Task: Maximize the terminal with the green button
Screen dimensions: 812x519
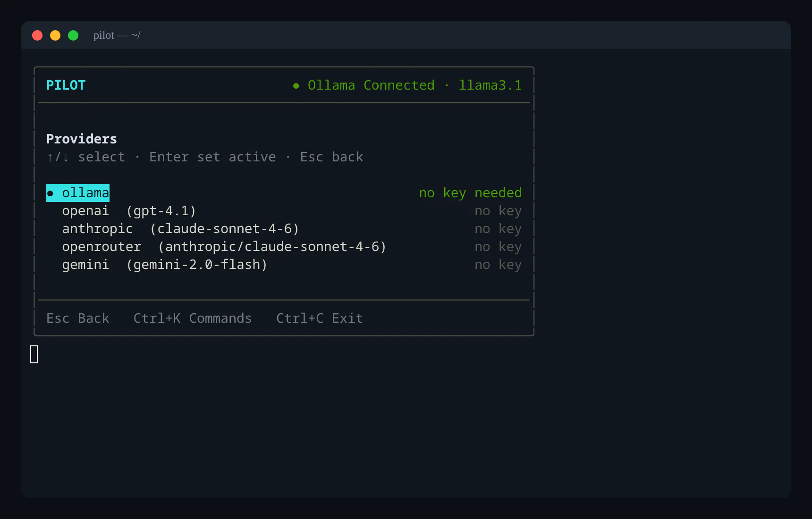Action: (73, 35)
